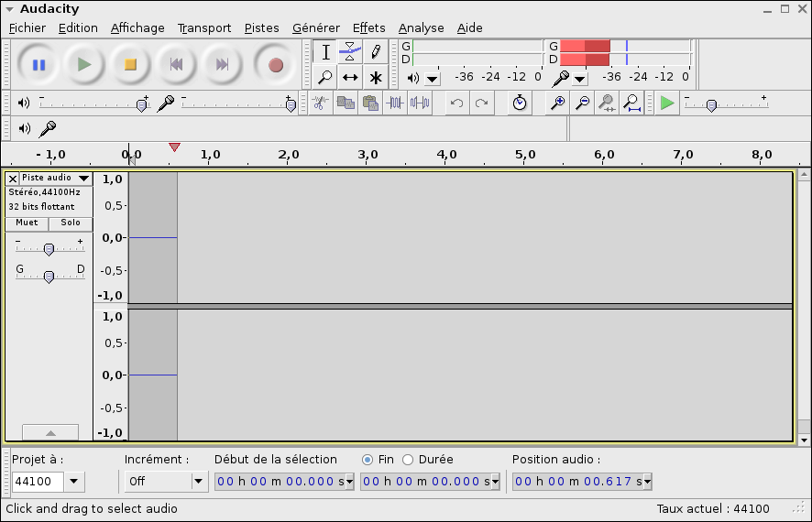This screenshot has width=812, height=522.
Task: Select the Zoom magnifier tool
Action: (325, 78)
